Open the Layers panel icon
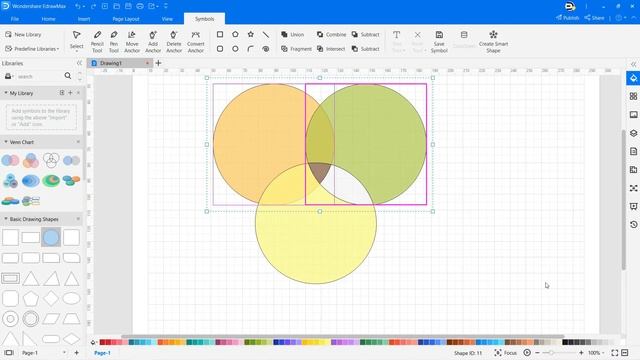 pos(633,133)
